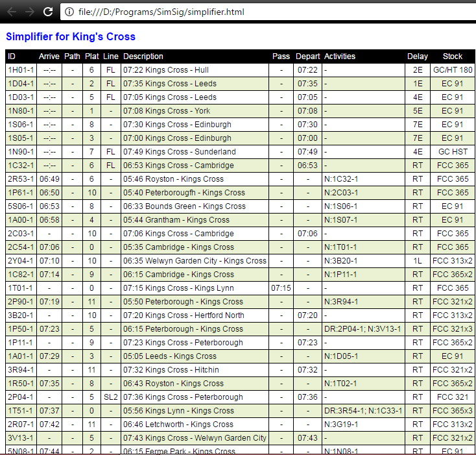Click description '07:08 Kings Cross - York'

pos(167,111)
